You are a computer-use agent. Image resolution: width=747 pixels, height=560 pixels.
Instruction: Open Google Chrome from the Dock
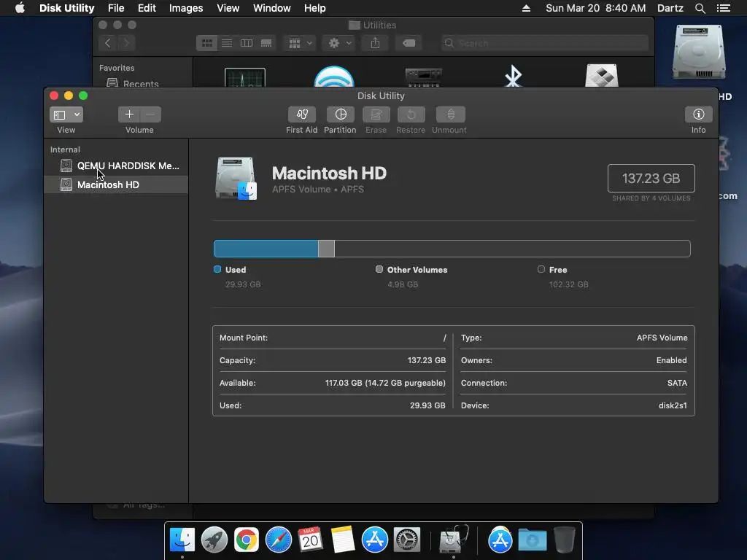(247, 540)
